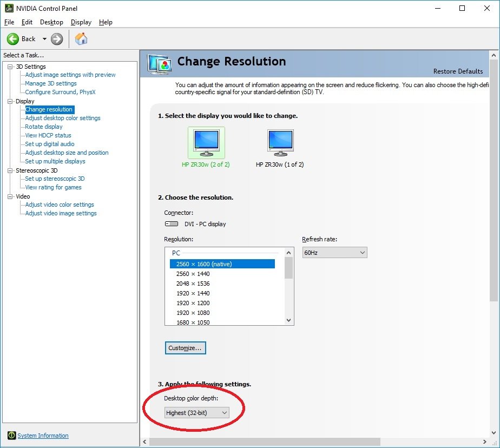
Task: Open the Refresh rate 60Hz dropdown
Action: [334, 253]
